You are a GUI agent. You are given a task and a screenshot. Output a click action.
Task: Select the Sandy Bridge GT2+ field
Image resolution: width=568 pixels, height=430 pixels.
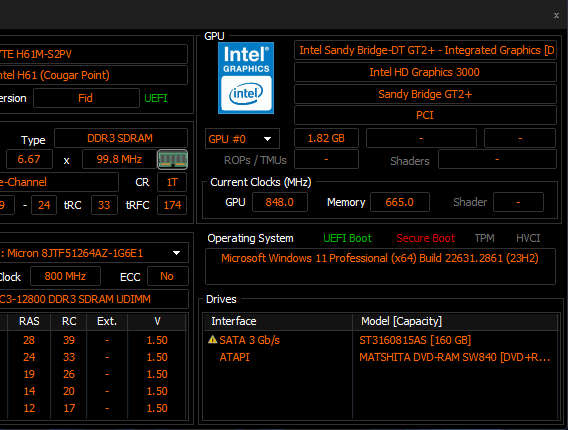425,94
